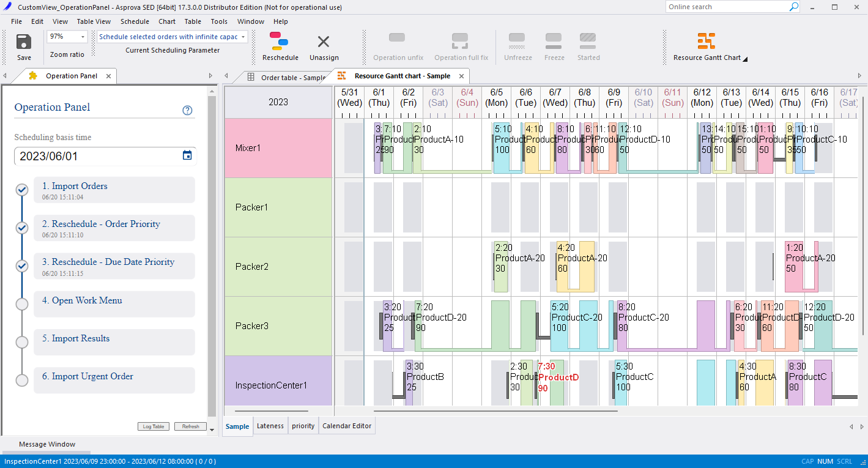Click the Save icon in toolbar
Screen dimensions: 868x468
(x=24, y=42)
